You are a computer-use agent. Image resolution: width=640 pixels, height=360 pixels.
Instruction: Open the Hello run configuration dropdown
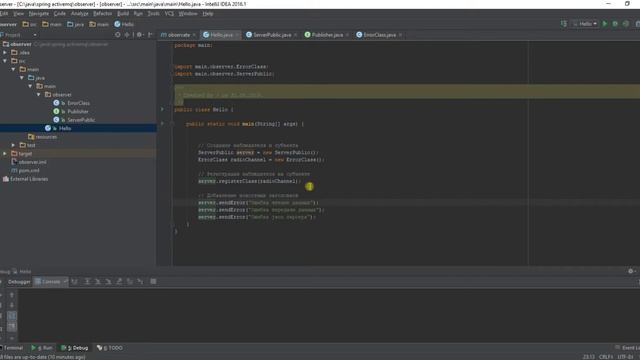pyautogui.click(x=585, y=24)
